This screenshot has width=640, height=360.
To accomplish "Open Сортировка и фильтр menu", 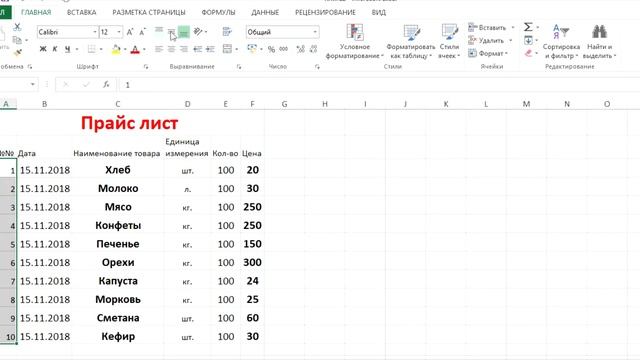I will pos(562,41).
